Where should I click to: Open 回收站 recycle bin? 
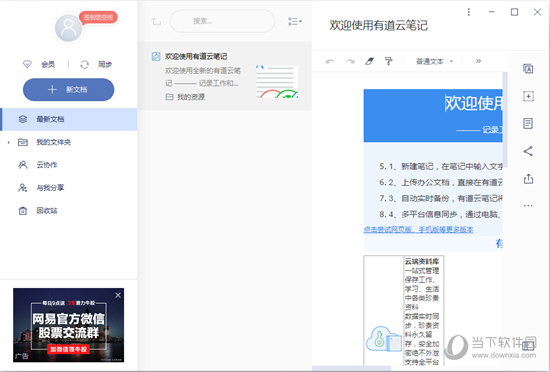click(69, 210)
